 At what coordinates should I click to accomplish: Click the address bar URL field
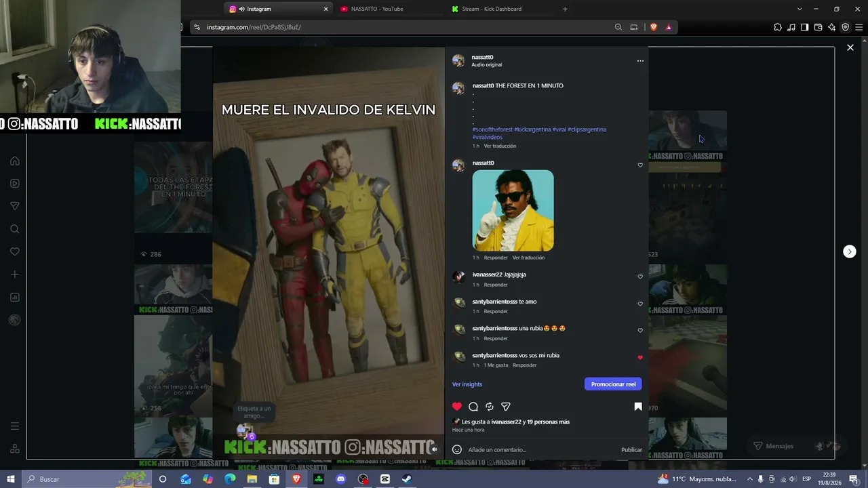[407, 27]
